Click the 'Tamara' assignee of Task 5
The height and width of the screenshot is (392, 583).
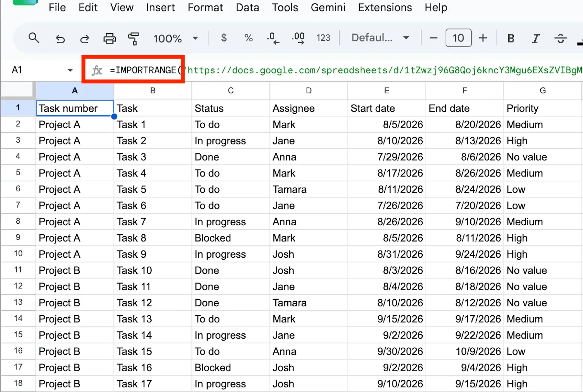tap(309, 189)
